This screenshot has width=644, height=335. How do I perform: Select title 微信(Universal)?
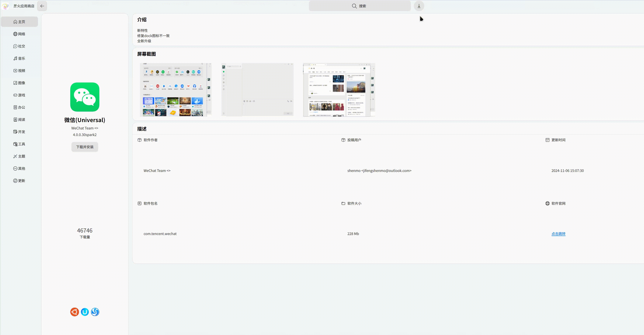click(x=85, y=120)
